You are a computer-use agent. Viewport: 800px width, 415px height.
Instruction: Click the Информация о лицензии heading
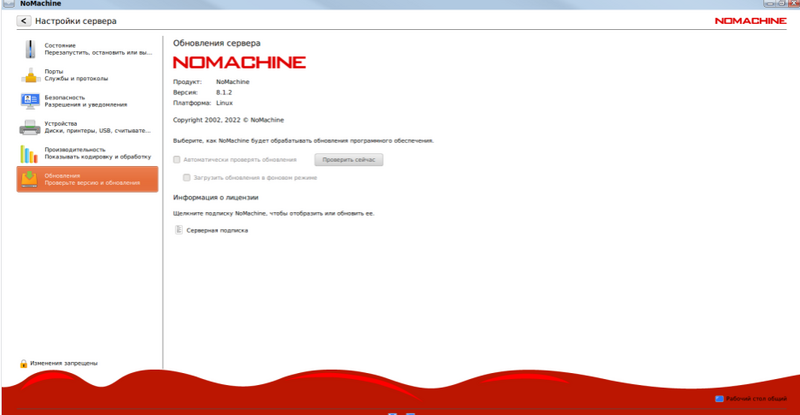point(216,197)
